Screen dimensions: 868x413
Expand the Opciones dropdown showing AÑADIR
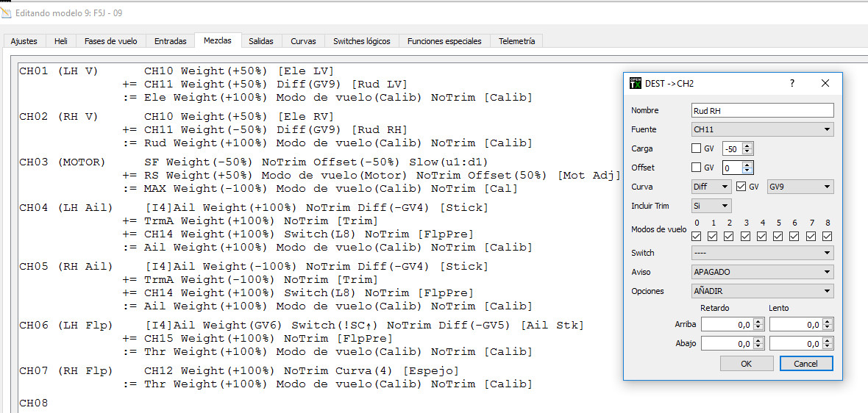[x=762, y=291]
